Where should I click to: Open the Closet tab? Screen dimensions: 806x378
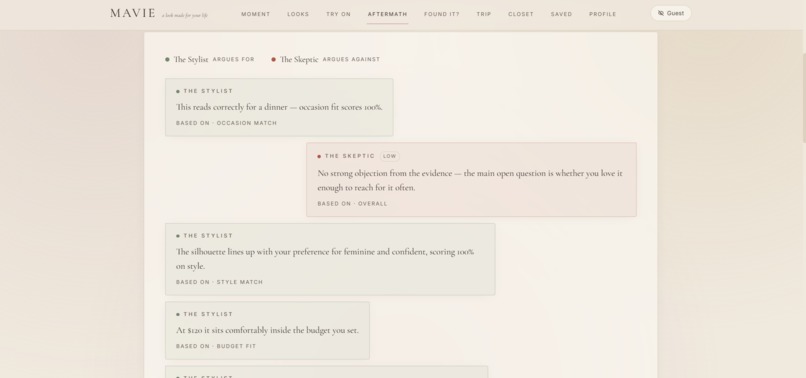click(521, 14)
